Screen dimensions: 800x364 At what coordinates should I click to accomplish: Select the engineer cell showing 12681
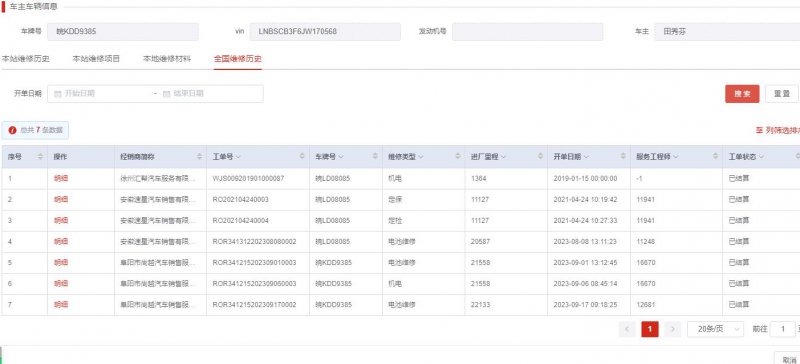coord(677,305)
